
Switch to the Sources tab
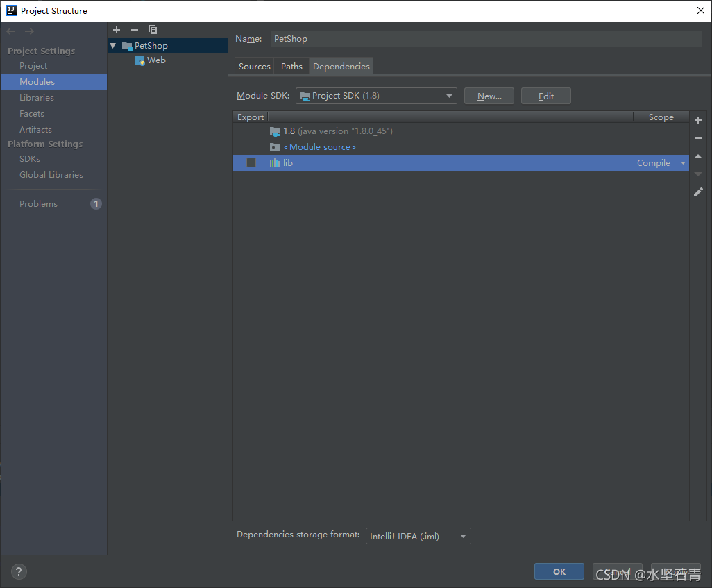click(x=254, y=67)
